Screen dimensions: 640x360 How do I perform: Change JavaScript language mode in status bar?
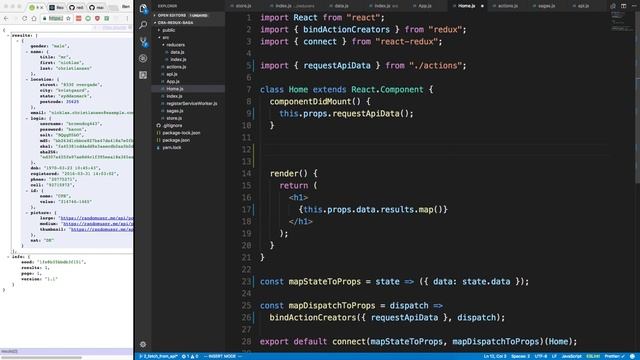click(x=571, y=356)
